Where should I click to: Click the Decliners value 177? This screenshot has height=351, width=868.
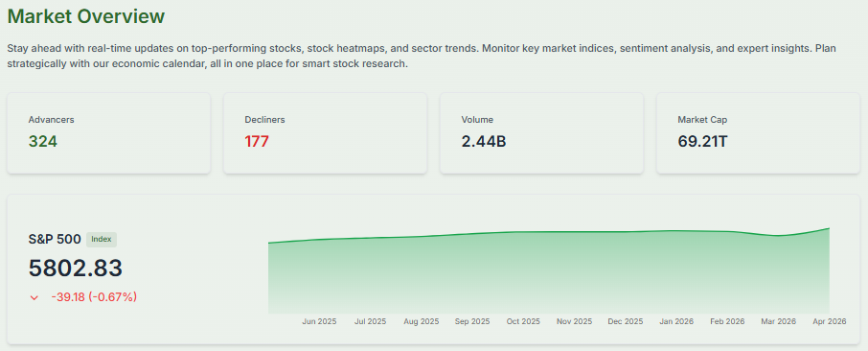[x=257, y=142]
